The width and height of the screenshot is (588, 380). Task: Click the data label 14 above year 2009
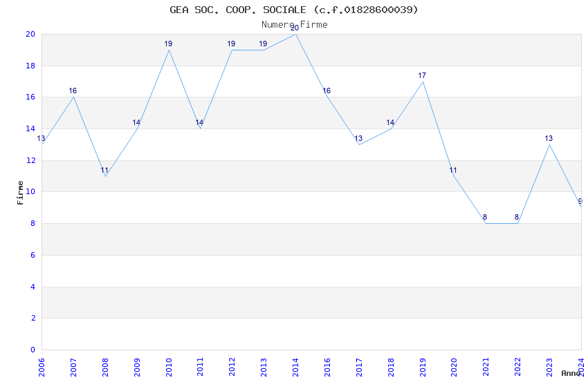pos(136,122)
